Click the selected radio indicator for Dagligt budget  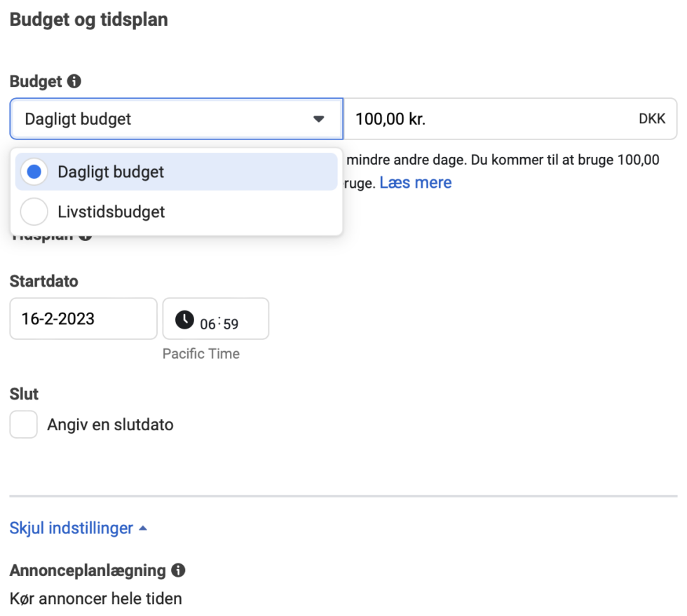[34, 171]
